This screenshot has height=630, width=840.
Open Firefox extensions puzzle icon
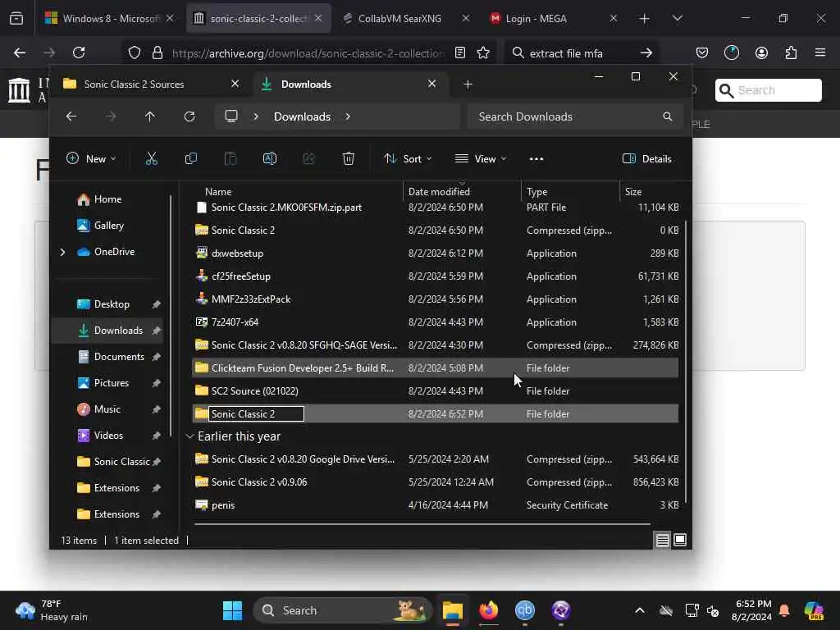click(791, 52)
